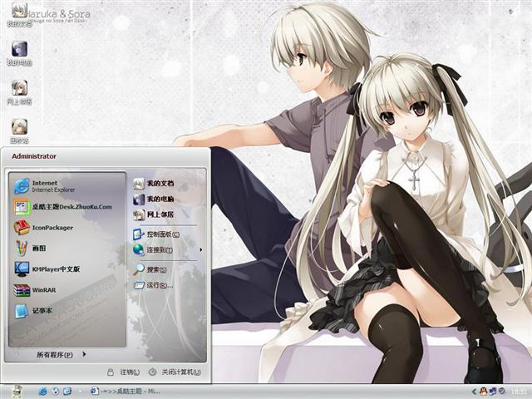Expand 所有程序(P) list
The height and width of the screenshot is (399, 532).
[x=61, y=355]
